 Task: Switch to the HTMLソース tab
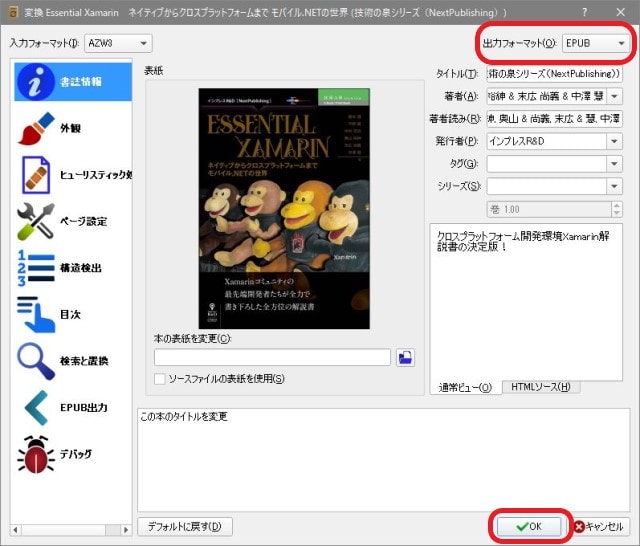point(540,386)
